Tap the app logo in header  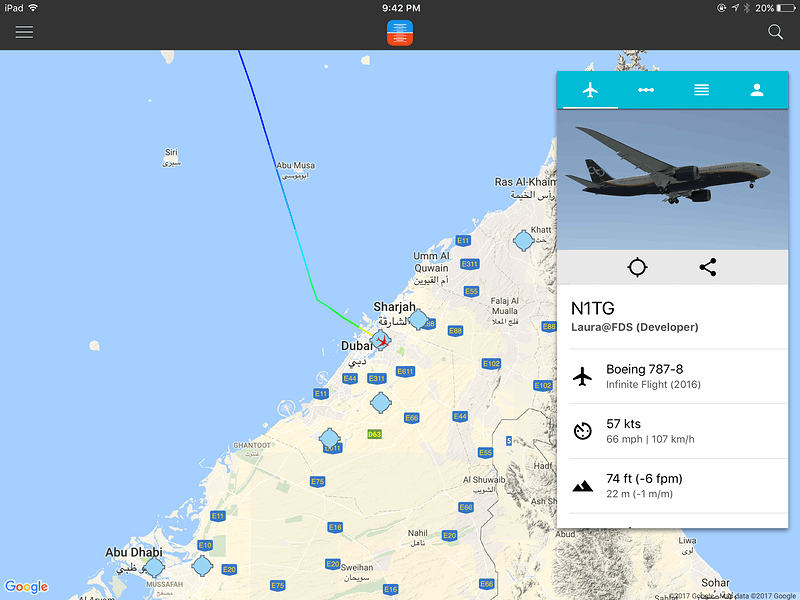[x=400, y=33]
